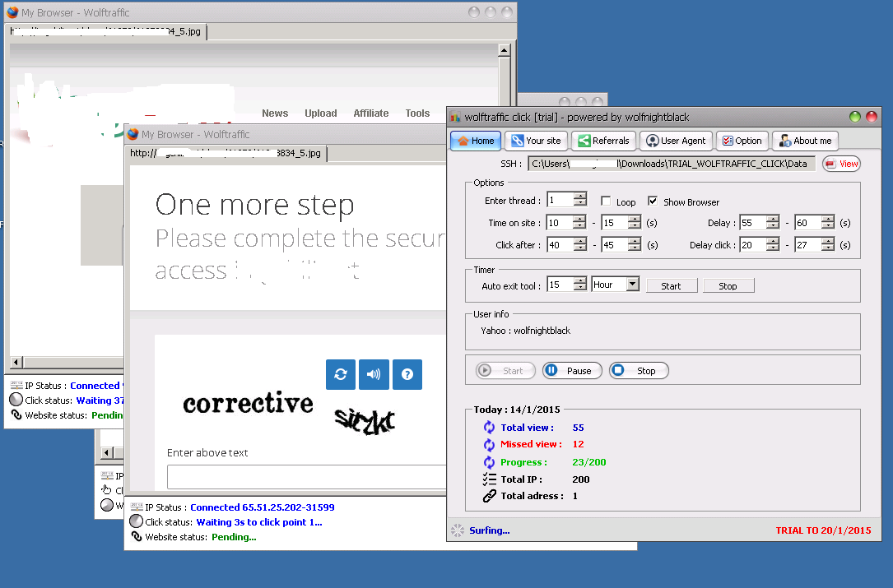Open the About me tab
The height and width of the screenshot is (588, 893).
tap(805, 141)
